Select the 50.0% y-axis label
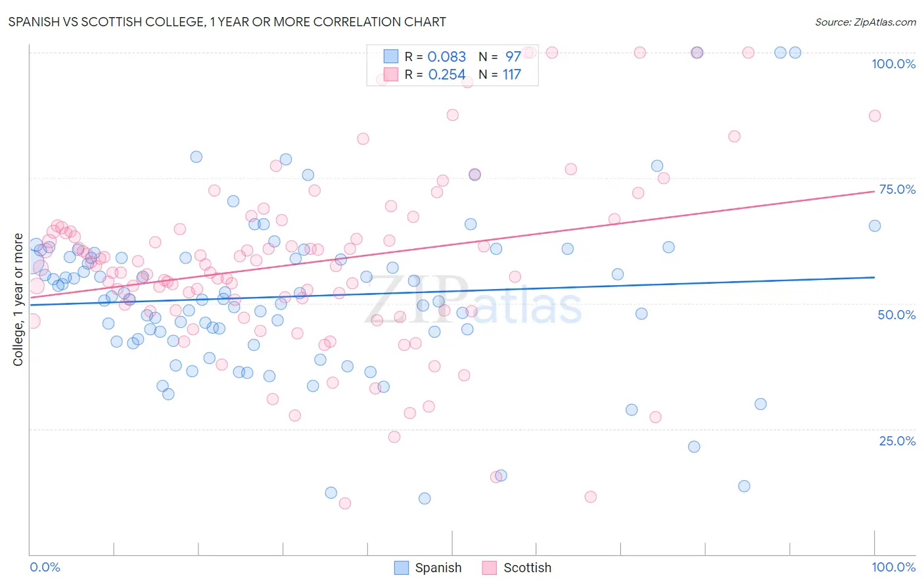Screen dimensions: 924x586 896,315
